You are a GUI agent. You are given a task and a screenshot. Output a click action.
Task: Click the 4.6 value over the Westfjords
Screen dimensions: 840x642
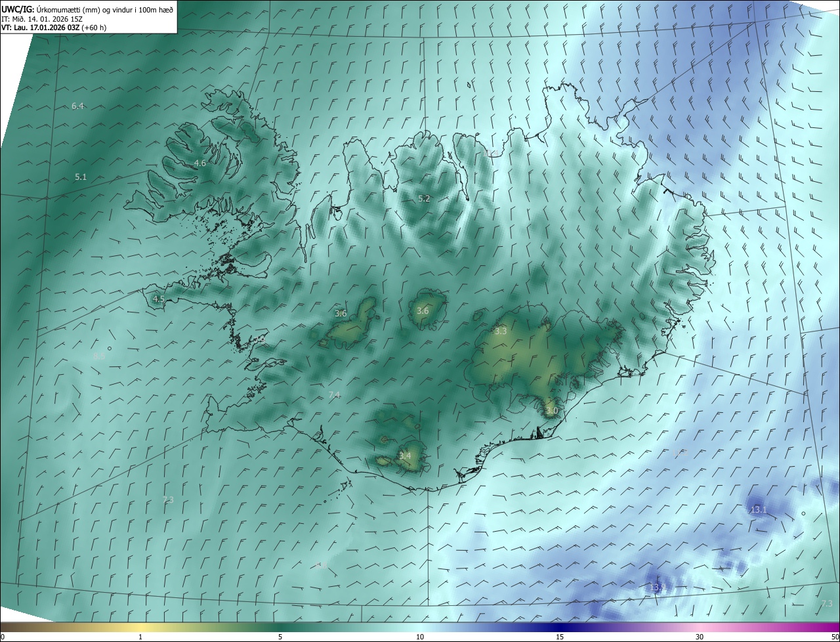coord(200,163)
